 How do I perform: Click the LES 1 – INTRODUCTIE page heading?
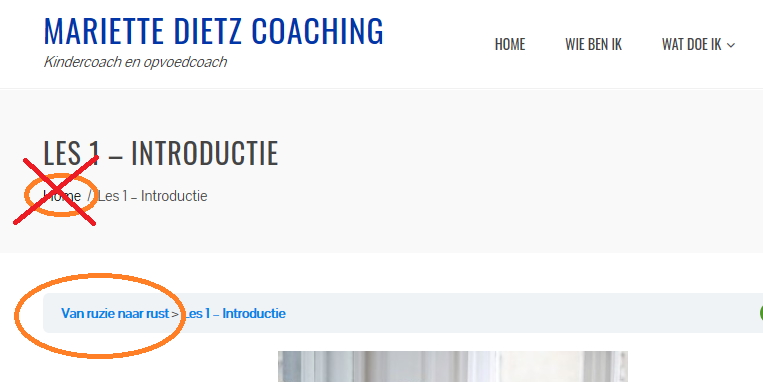click(161, 153)
